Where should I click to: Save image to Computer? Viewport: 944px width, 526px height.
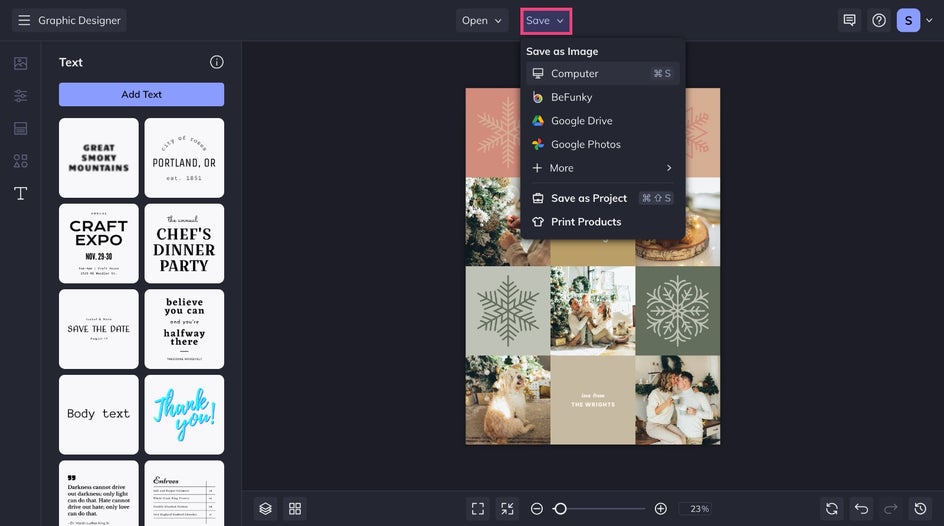point(603,73)
